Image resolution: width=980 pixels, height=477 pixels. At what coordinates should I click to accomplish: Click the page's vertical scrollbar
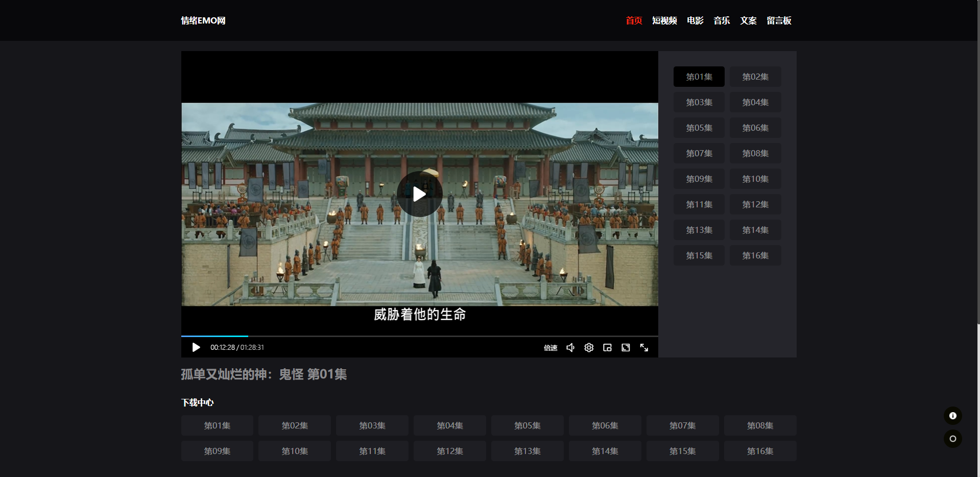[x=978, y=162]
